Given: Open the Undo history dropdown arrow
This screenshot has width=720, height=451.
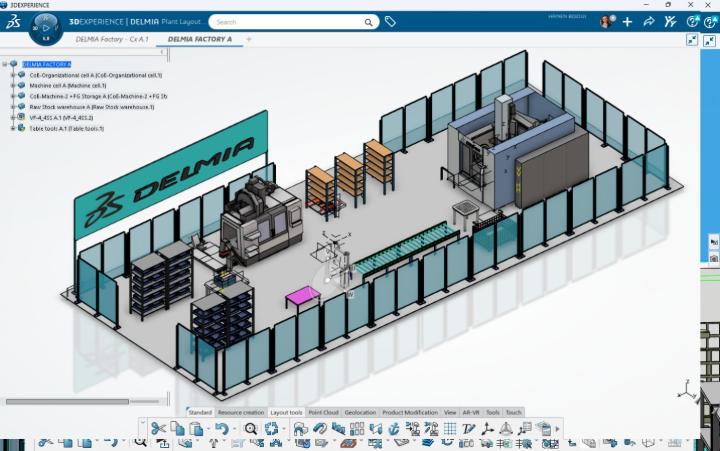Looking at the screenshot, I should tap(233, 430).
